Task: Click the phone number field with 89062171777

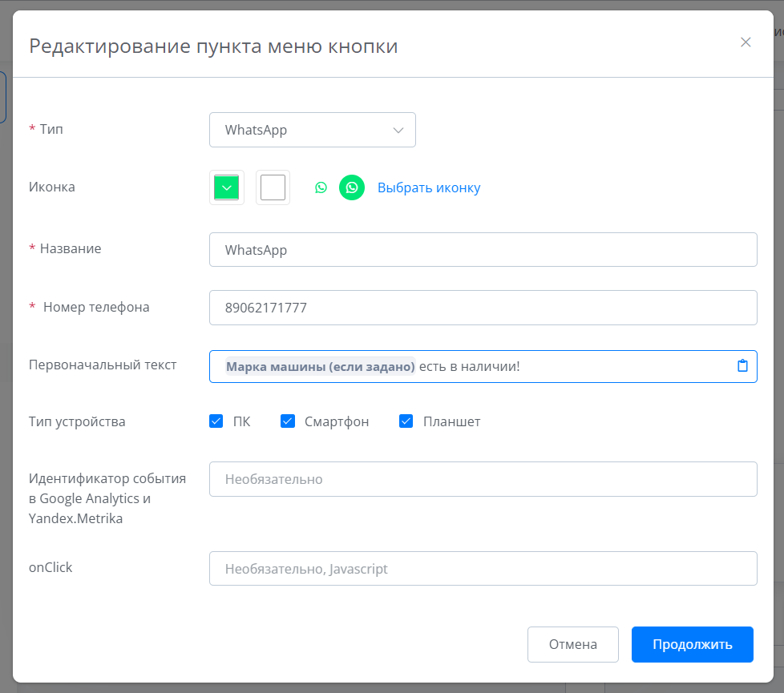Action: pyautogui.click(x=483, y=308)
